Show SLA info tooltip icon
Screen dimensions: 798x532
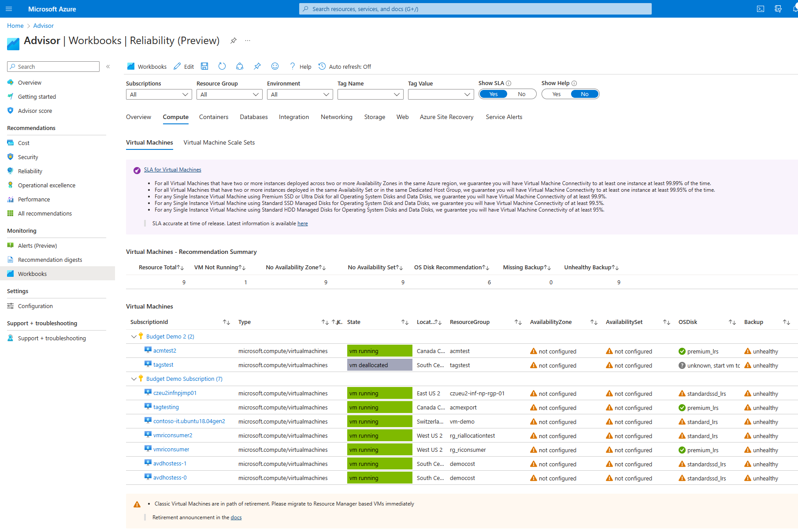pyautogui.click(x=508, y=83)
